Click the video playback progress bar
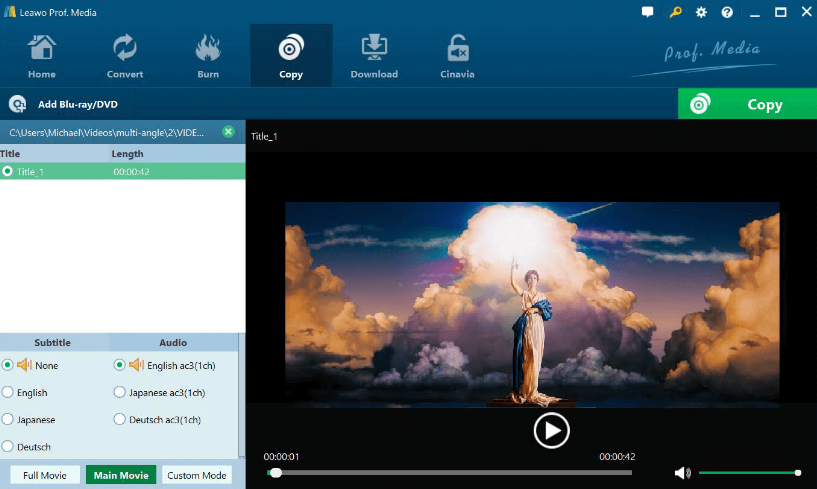 pos(450,473)
